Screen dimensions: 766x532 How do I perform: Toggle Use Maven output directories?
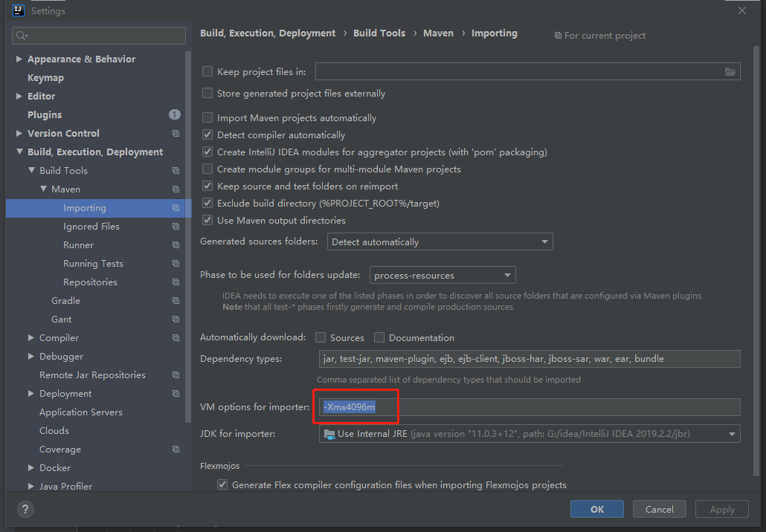[x=207, y=220]
